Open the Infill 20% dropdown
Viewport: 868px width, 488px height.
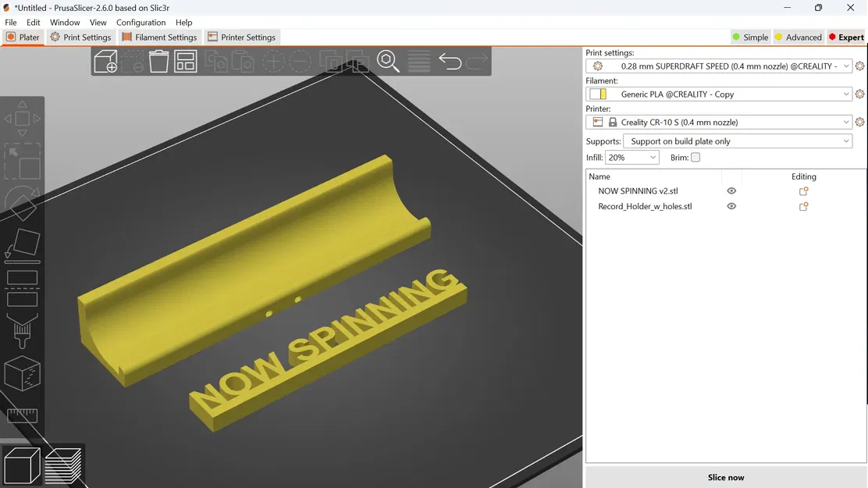click(x=632, y=158)
